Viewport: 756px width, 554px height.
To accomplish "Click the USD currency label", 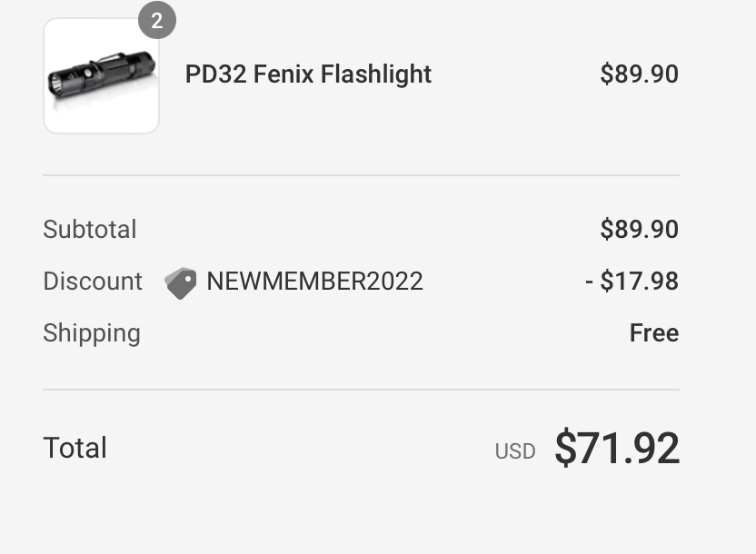I will 514,451.
